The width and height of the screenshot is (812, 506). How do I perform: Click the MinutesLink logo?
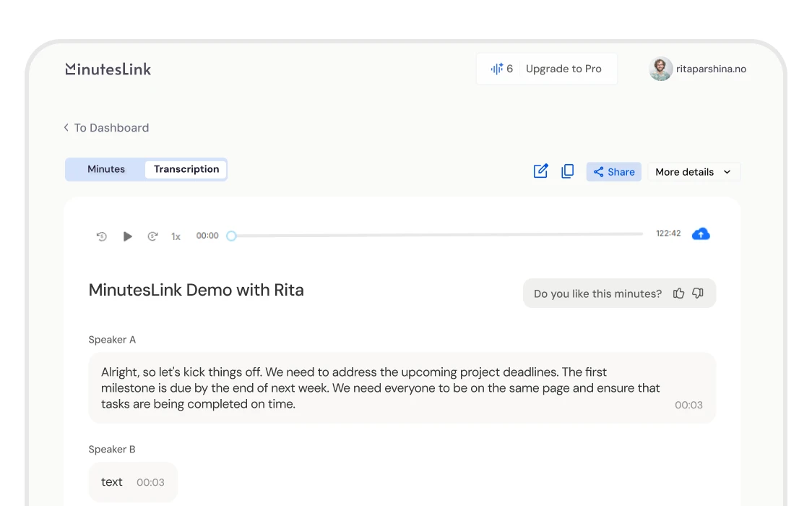click(x=108, y=69)
